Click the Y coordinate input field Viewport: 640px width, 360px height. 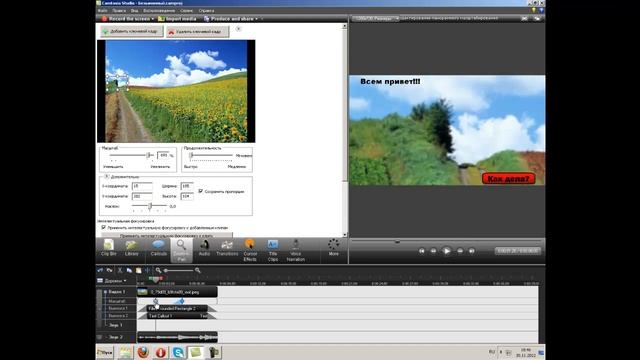pos(142,196)
